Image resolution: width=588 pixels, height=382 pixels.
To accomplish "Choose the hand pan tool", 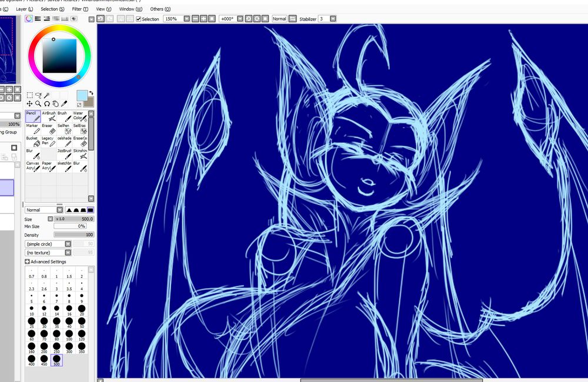I will 55,104.
